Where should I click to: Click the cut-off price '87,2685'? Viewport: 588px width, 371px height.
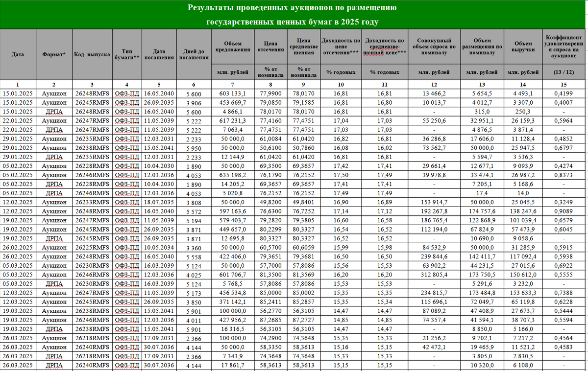[x=270, y=320]
